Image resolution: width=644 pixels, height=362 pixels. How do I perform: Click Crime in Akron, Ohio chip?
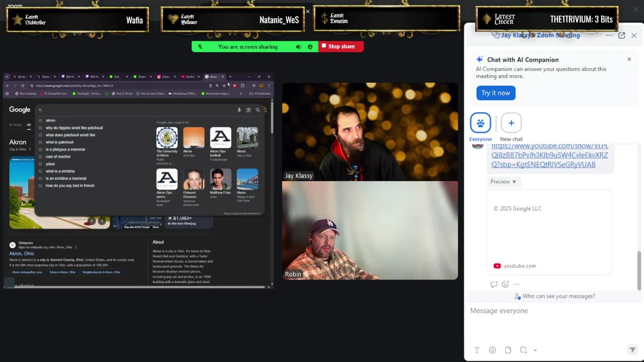coord(62,272)
